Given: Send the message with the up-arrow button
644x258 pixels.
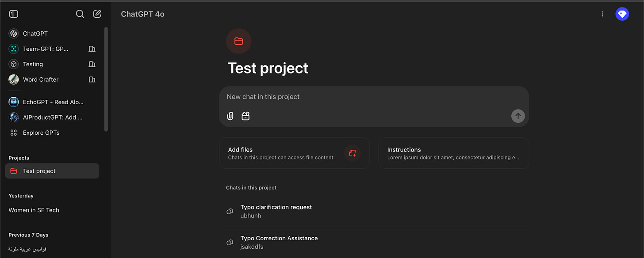Looking at the screenshot, I should (518, 116).
